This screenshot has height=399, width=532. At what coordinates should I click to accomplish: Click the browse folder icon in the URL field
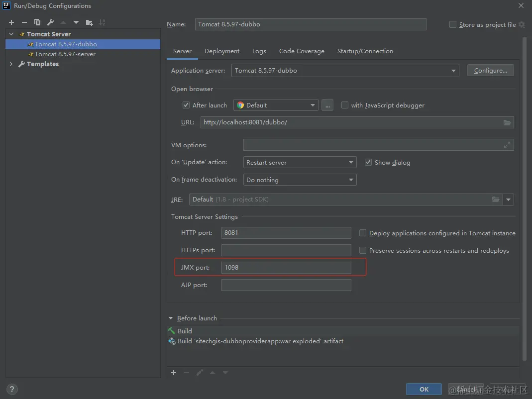tap(507, 122)
